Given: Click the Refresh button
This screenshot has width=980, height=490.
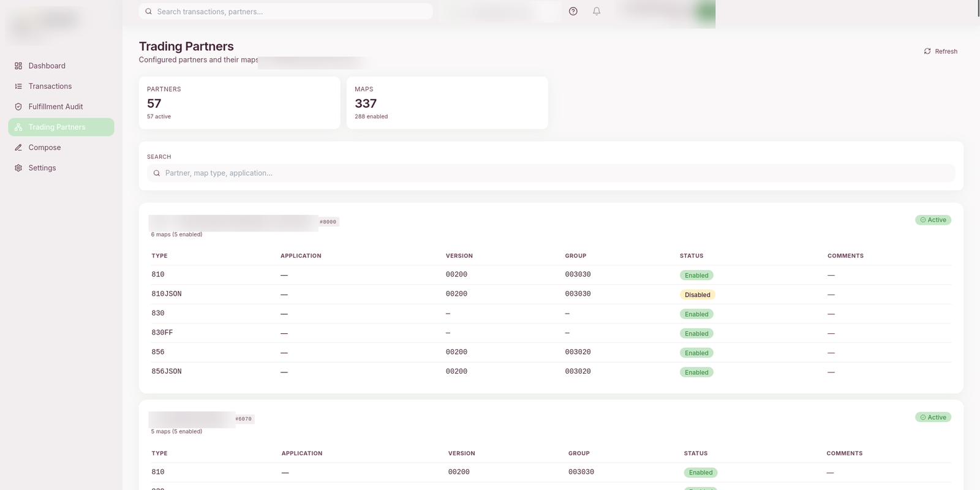Looking at the screenshot, I should coord(941,51).
